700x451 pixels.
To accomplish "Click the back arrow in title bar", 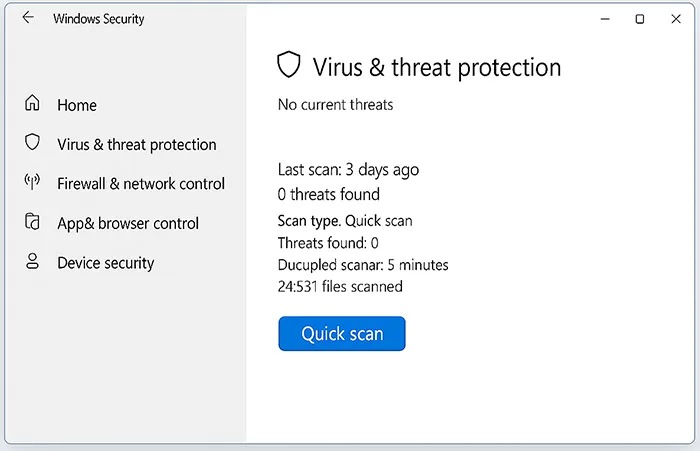I will point(28,18).
